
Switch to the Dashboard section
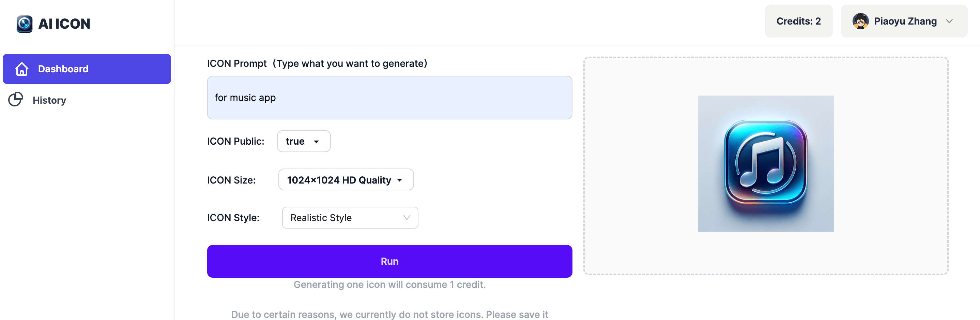tap(63, 69)
